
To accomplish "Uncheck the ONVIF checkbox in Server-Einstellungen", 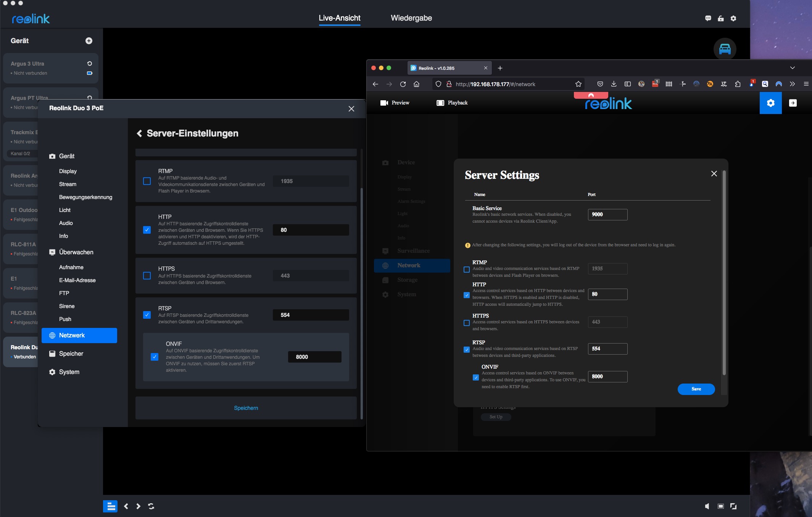I will [x=155, y=357].
